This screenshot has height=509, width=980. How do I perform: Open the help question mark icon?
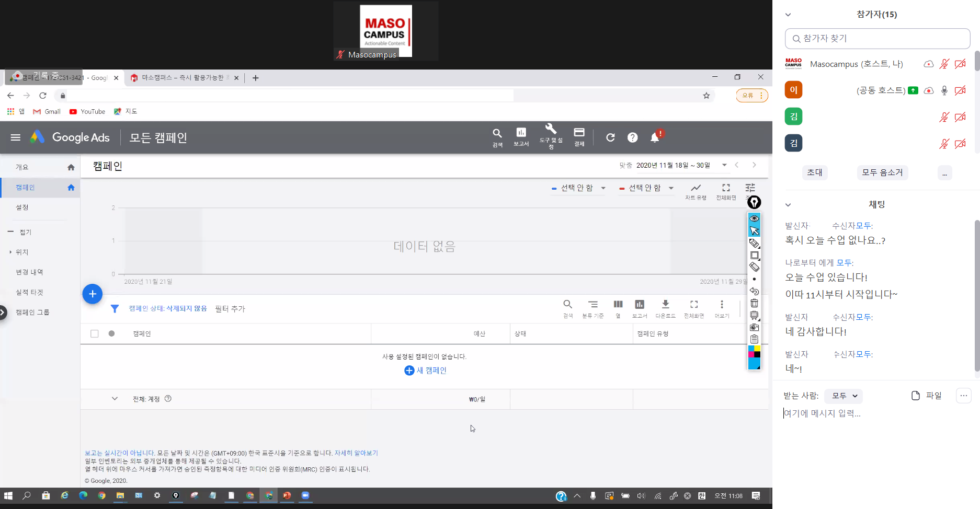pyautogui.click(x=632, y=137)
